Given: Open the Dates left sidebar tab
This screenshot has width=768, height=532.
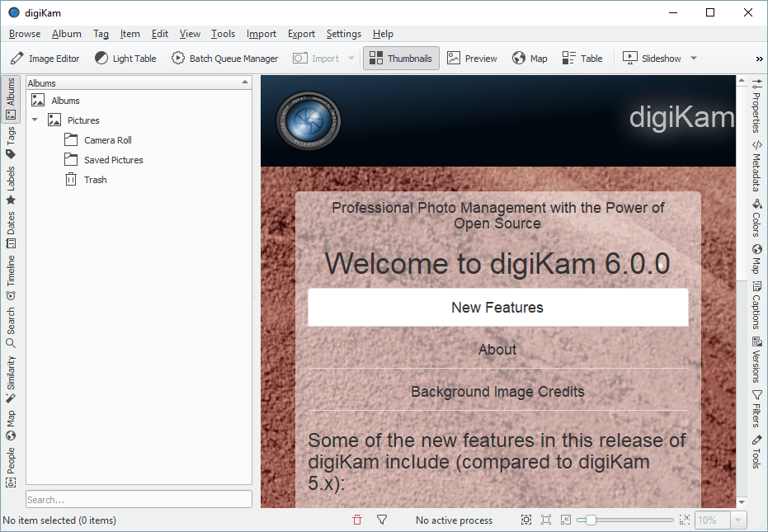Looking at the screenshot, I should click(x=11, y=230).
